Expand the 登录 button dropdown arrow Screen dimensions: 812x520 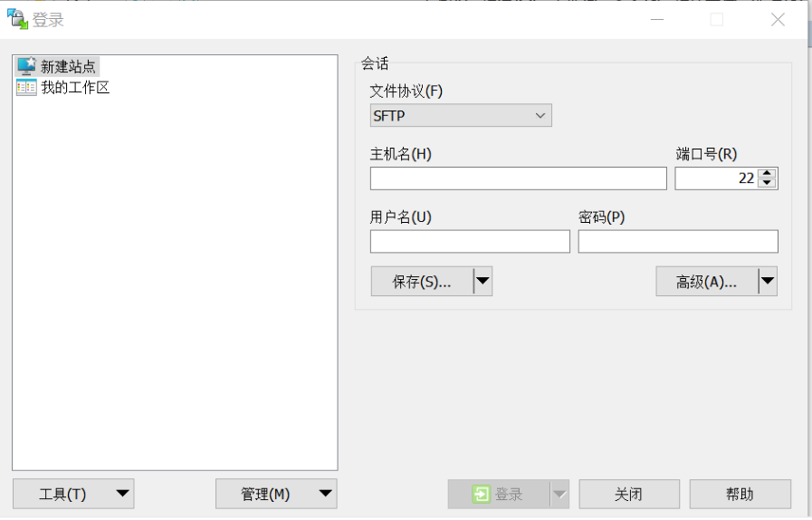pos(559,494)
